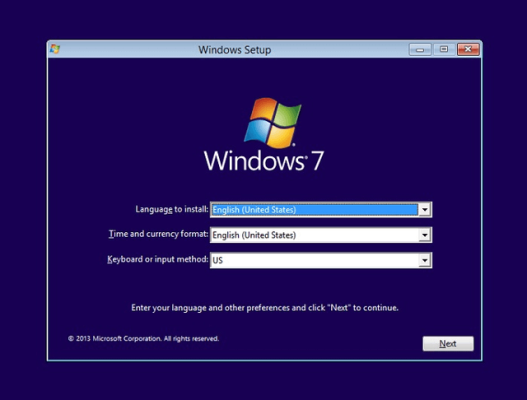Click the 2013 Microsoft Corporation copyright text
Image resolution: width=527 pixels, height=400 pixels.
coord(144,338)
